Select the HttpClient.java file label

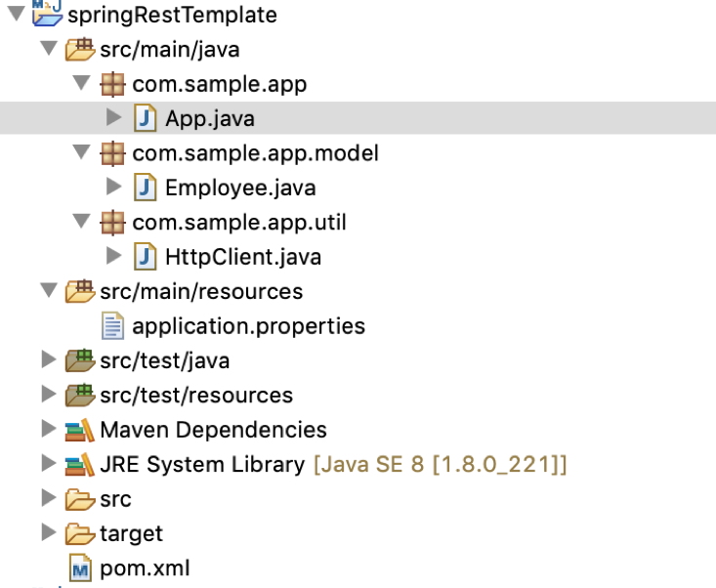tap(243, 258)
